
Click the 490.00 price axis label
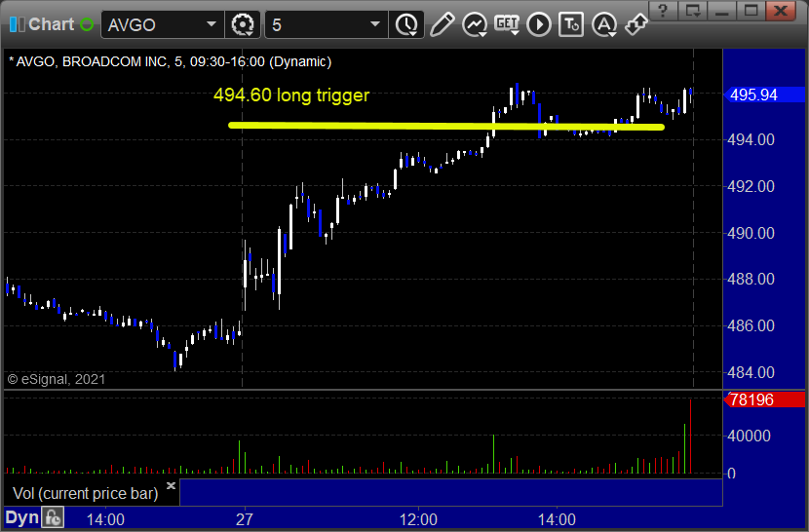pos(751,233)
